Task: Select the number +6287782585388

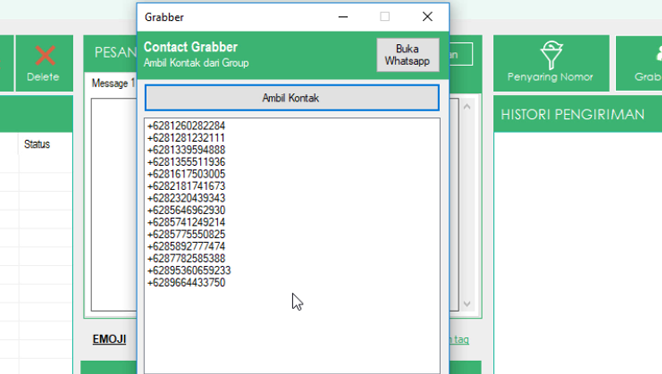Action: point(186,258)
